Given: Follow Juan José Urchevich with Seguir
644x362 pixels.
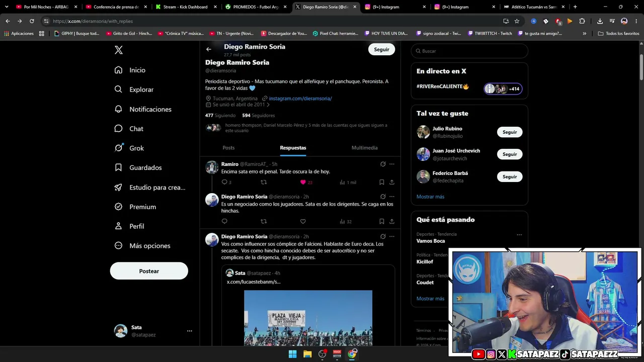Looking at the screenshot, I should point(510,154).
